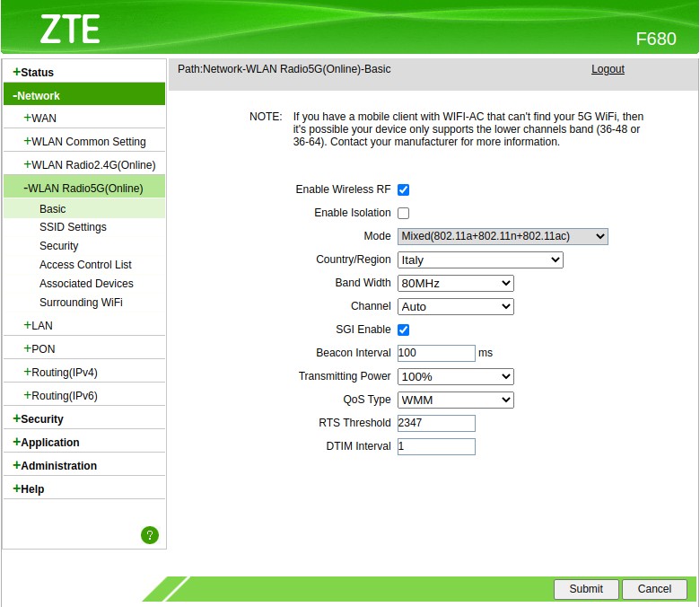Click the Beacon Interval input field
This screenshot has height=607, width=700.
click(x=436, y=353)
